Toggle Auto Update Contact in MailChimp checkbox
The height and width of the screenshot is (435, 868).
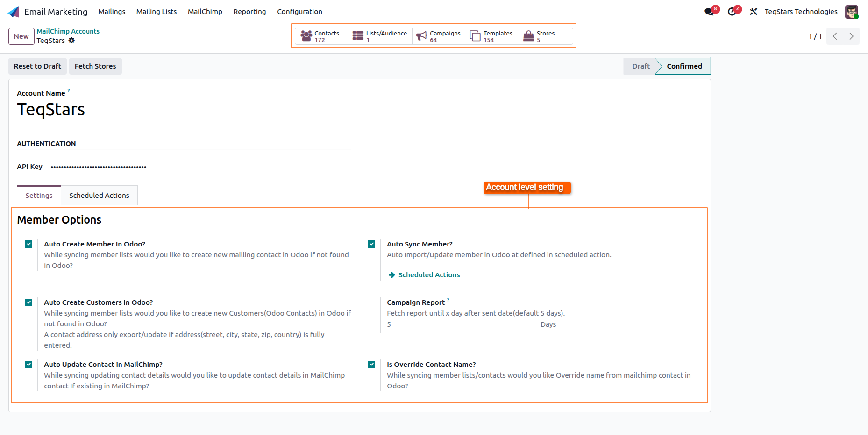point(29,365)
